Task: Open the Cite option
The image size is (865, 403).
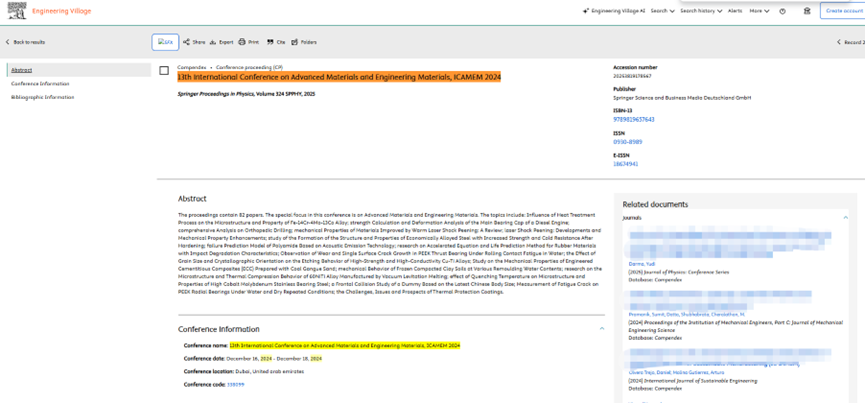Action: point(276,42)
